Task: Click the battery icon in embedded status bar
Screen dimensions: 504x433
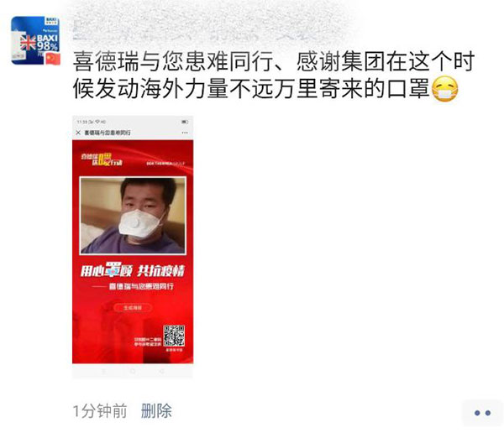Action: (x=185, y=122)
